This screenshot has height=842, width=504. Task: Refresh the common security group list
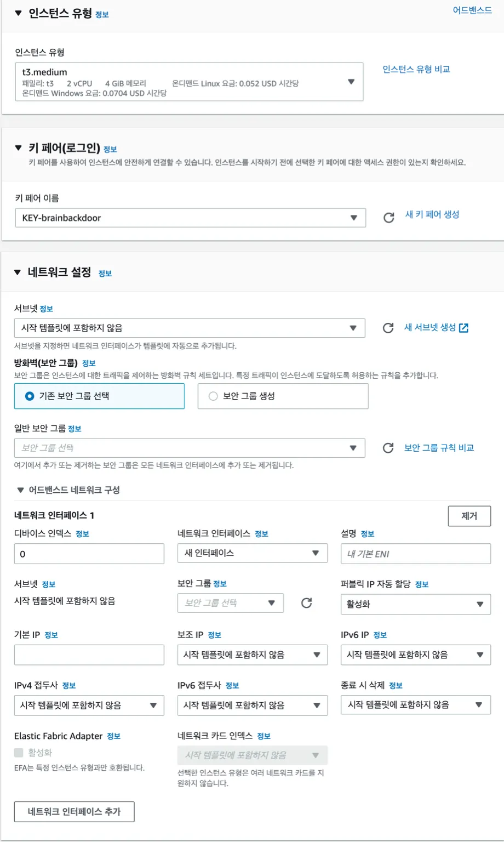click(388, 448)
